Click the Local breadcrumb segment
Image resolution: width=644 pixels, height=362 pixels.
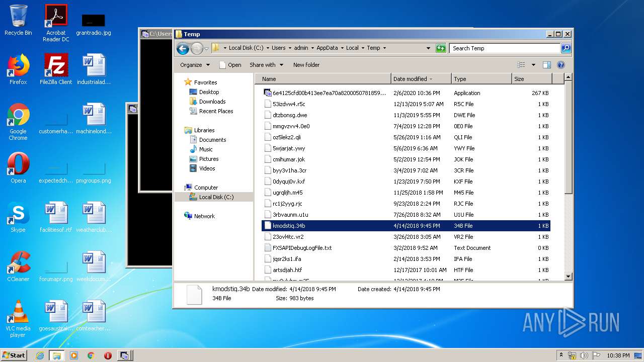(352, 48)
